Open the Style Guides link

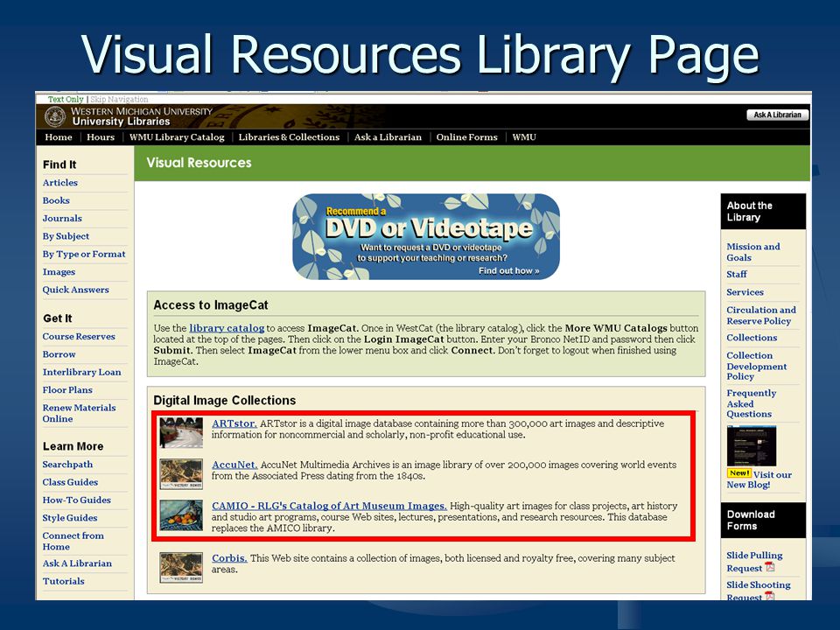tap(70, 518)
